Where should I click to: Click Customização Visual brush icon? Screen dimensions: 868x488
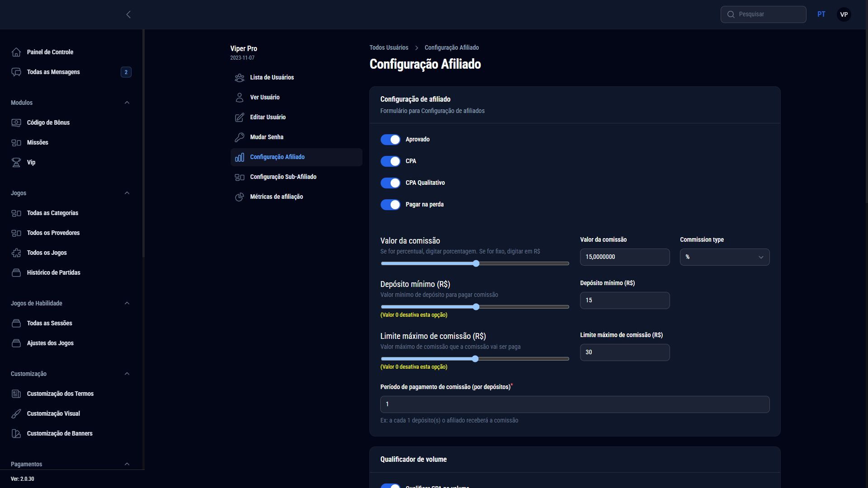click(16, 413)
